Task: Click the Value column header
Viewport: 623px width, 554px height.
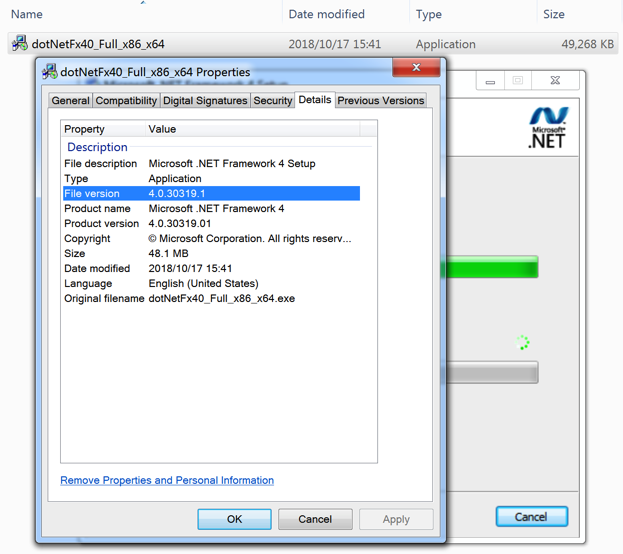Action: 253,129
